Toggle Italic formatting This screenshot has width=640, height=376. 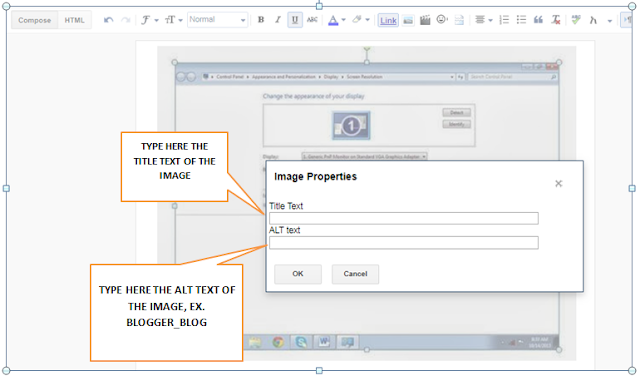pos(278,20)
